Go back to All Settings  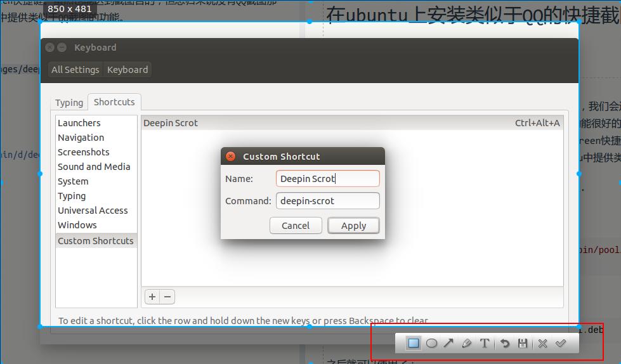(x=75, y=70)
